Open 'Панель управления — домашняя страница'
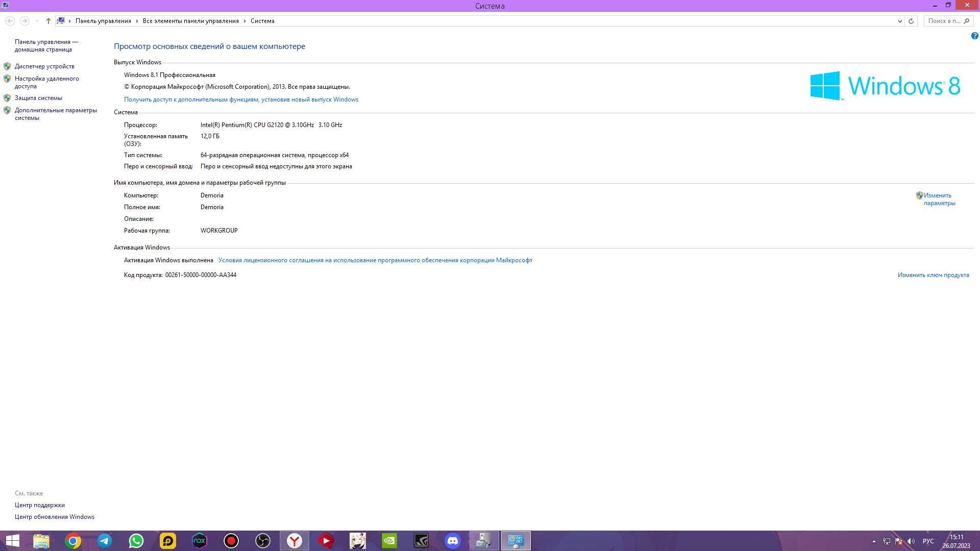The height and width of the screenshot is (551, 980). [46, 45]
